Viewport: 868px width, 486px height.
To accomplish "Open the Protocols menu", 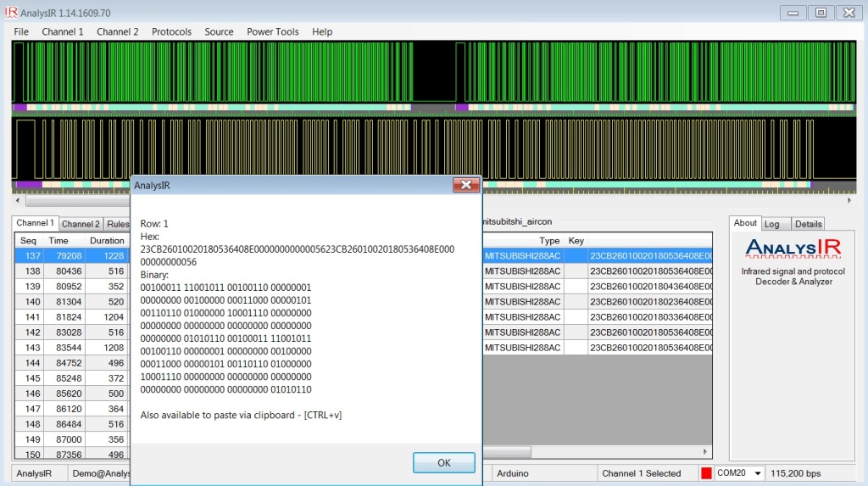I will point(171,31).
